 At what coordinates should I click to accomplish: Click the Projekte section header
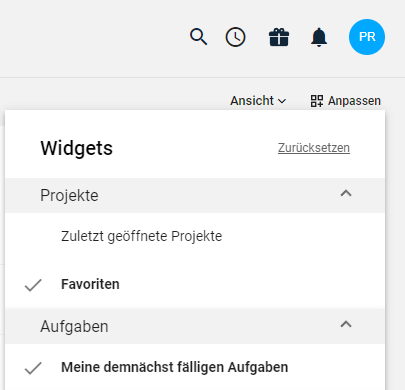(195, 195)
